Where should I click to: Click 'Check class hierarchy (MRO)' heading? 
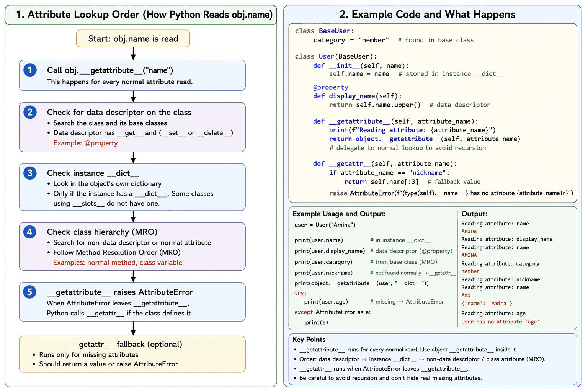[x=102, y=232]
